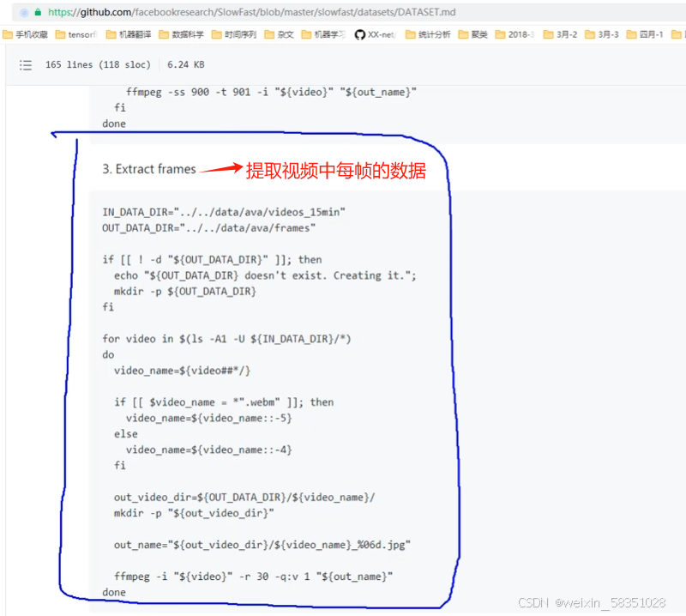
Task: Click the '3. Extract frames' heading
Action: (148, 169)
